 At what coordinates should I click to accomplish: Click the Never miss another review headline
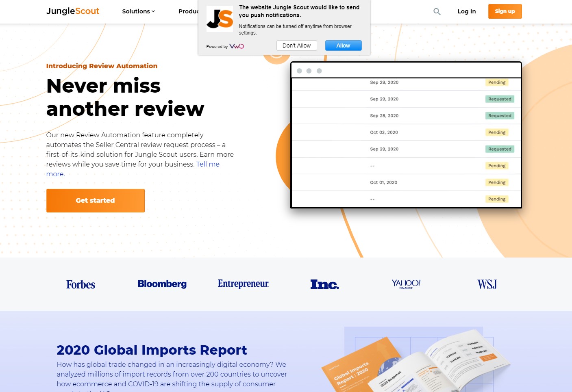[x=125, y=97]
